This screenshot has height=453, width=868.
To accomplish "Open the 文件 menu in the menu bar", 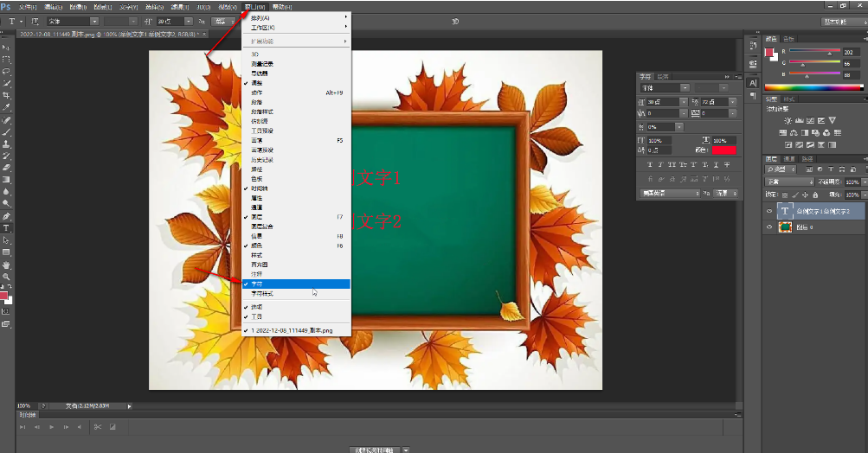I will [x=28, y=6].
